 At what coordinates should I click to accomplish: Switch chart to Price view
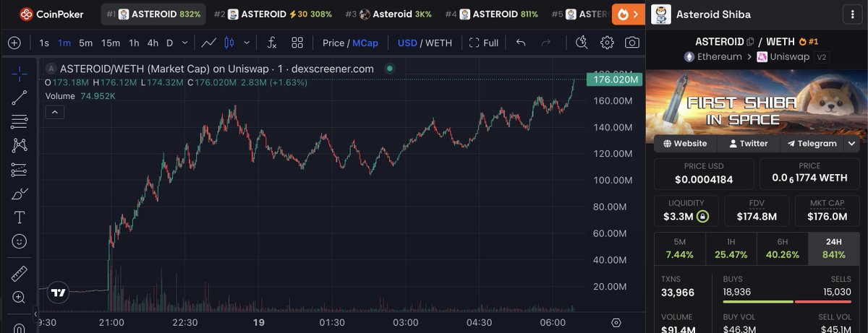(x=333, y=43)
